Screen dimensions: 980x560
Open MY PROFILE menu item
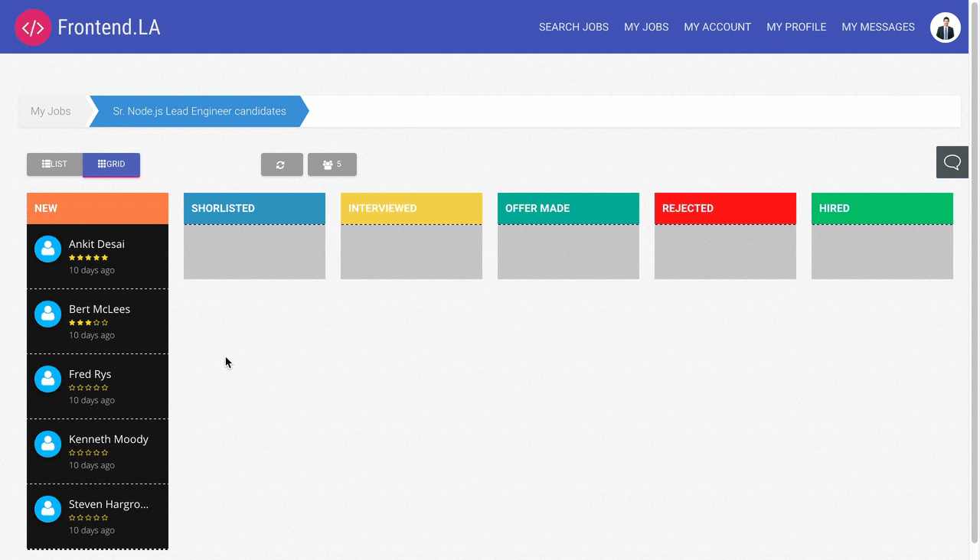796,27
